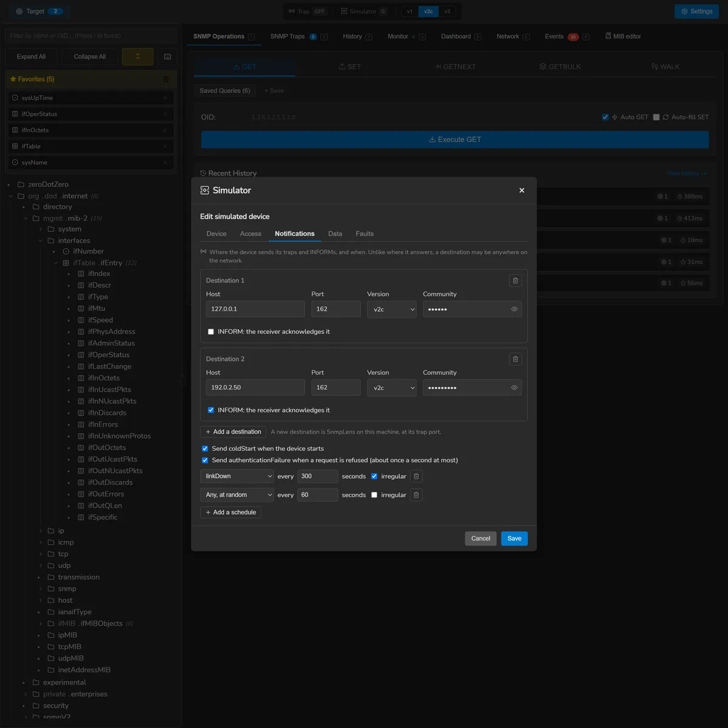Click the Settings button
This screenshot has height=728, width=728.
pos(696,12)
